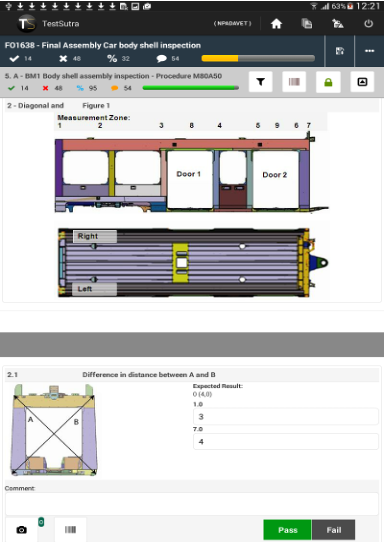Tap the signal strength status icon
This screenshot has width=384, height=542.
(x=325, y=6)
